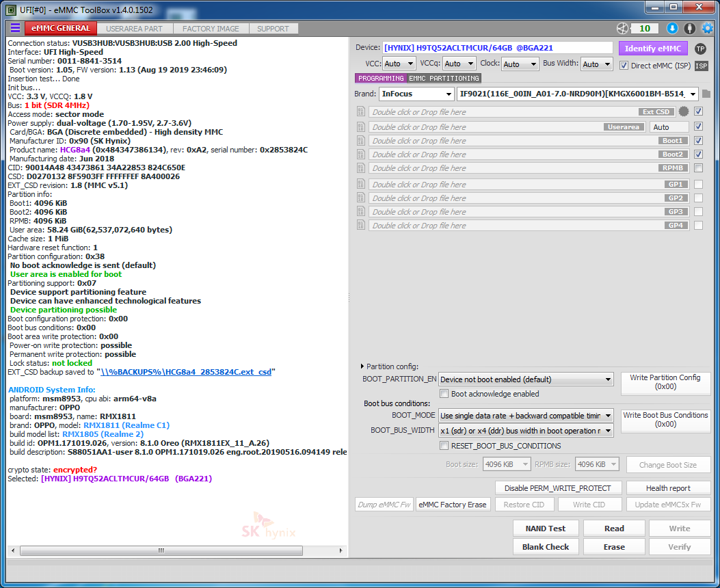Enable Boot acknowledge enabled checkbox
720x588 pixels.
tap(444, 394)
